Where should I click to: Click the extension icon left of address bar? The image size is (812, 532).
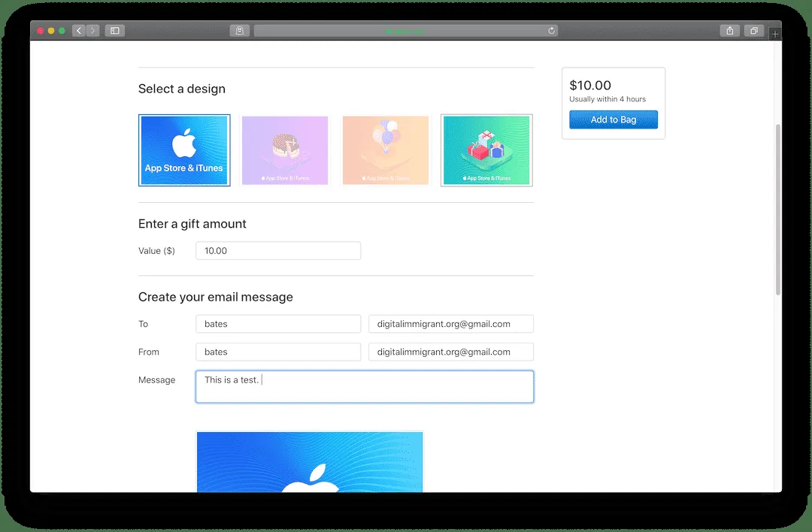[239, 31]
